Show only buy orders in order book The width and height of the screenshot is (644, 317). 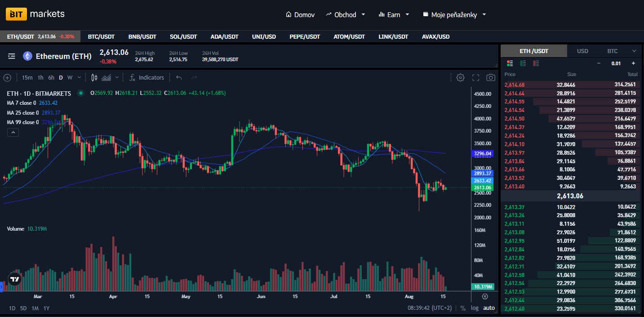[x=523, y=63]
